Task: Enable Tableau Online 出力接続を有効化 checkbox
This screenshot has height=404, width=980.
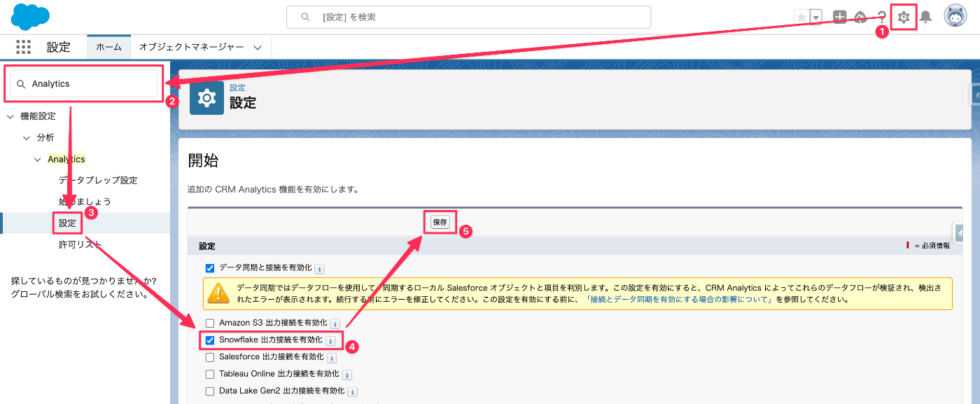Action: [x=210, y=375]
